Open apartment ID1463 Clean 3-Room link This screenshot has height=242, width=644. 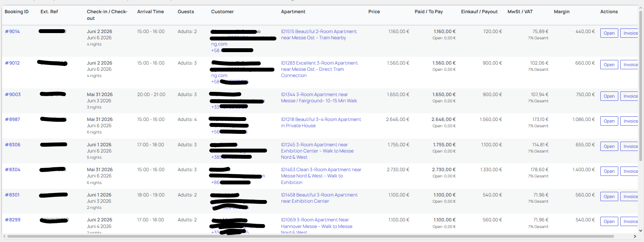point(321,176)
